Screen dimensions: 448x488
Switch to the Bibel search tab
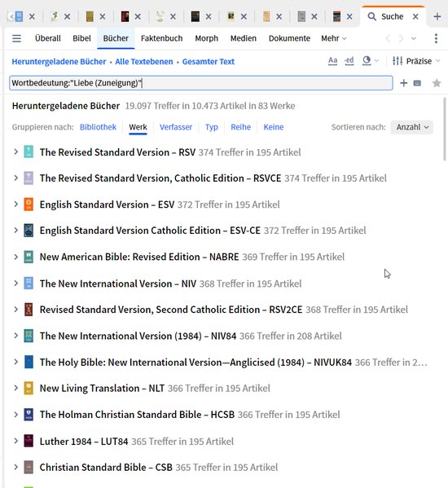[x=81, y=38]
